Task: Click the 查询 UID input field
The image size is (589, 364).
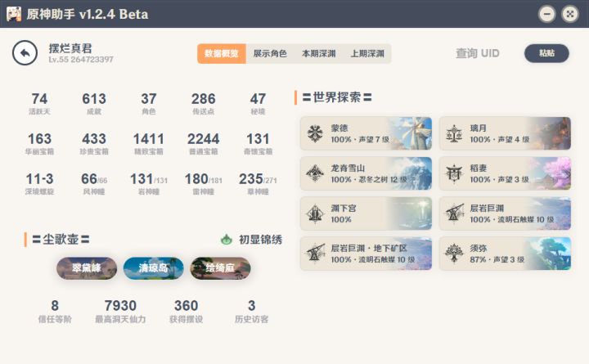Action: tap(478, 54)
